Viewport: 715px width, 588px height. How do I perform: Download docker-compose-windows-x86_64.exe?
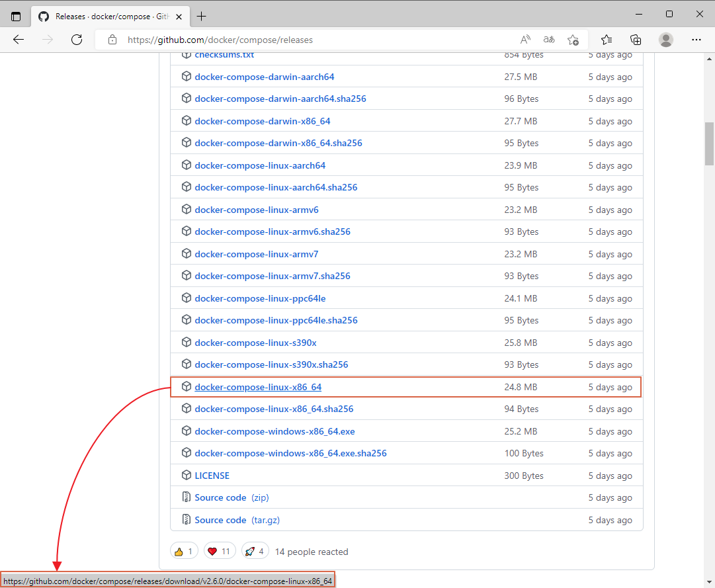tap(275, 431)
